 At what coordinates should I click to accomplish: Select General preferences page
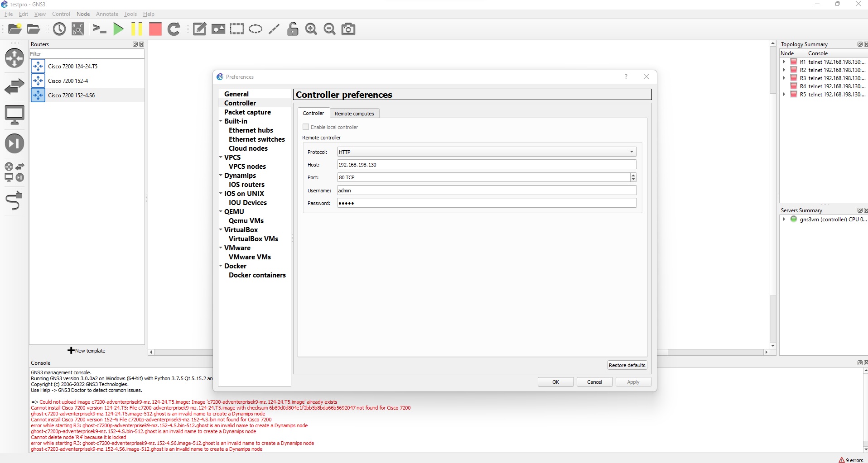click(x=236, y=94)
